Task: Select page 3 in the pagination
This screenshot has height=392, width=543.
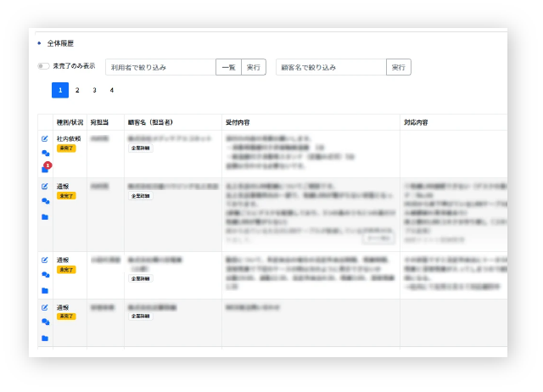Action: [94, 90]
